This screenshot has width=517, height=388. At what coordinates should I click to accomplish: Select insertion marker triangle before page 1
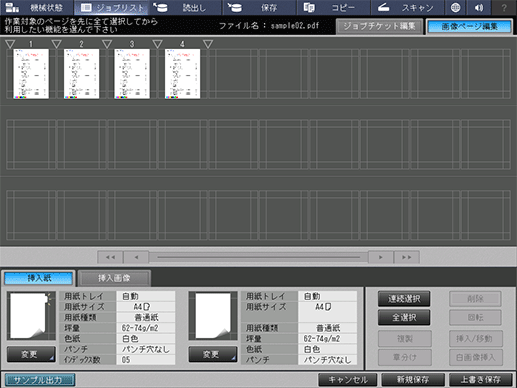10,44
